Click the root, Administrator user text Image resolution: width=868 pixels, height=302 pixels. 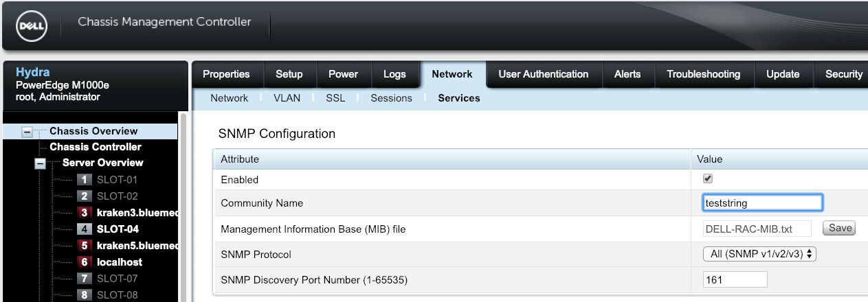coord(58,97)
